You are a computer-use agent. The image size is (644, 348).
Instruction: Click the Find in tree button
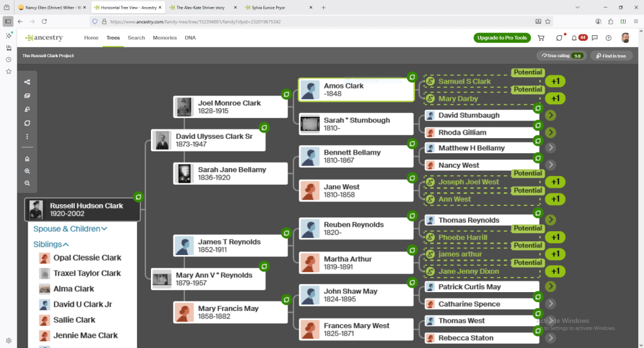coord(611,56)
